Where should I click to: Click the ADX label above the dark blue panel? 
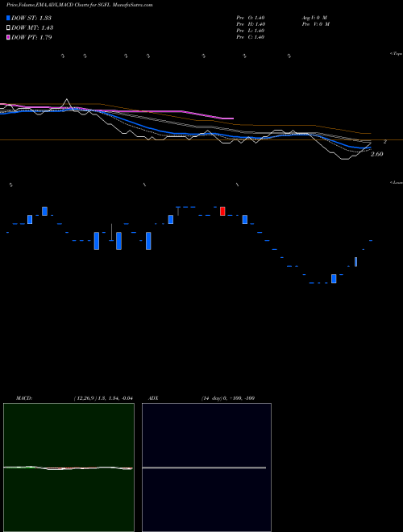pos(153,398)
